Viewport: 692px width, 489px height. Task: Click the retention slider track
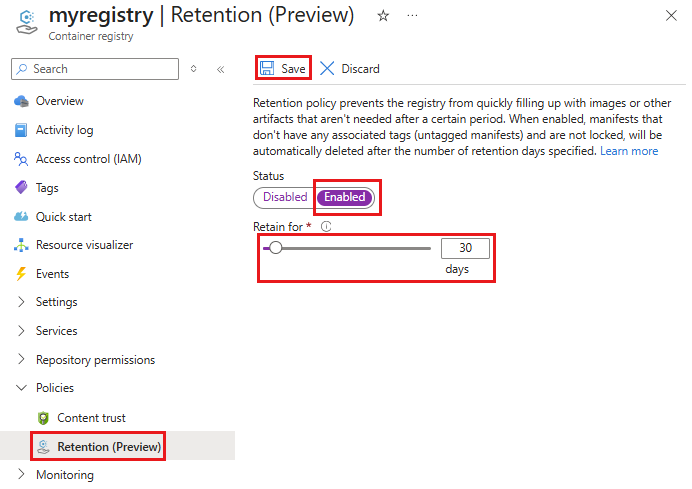tap(347, 248)
